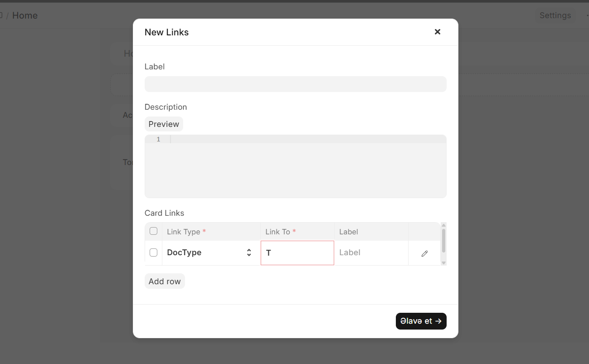Click the Card Links scrollbar down arrow

pyautogui.click(x=443, y=263)
